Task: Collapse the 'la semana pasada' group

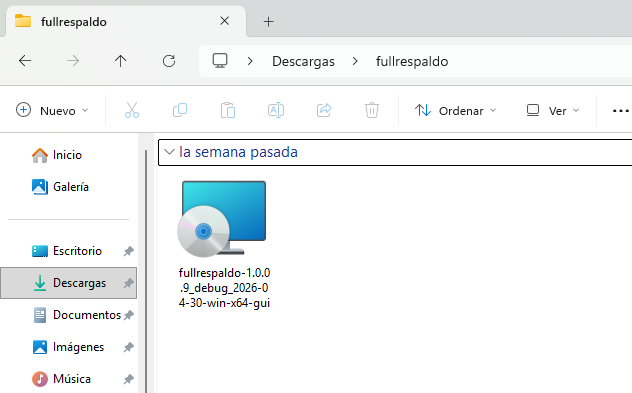Action: coord(169,152)
